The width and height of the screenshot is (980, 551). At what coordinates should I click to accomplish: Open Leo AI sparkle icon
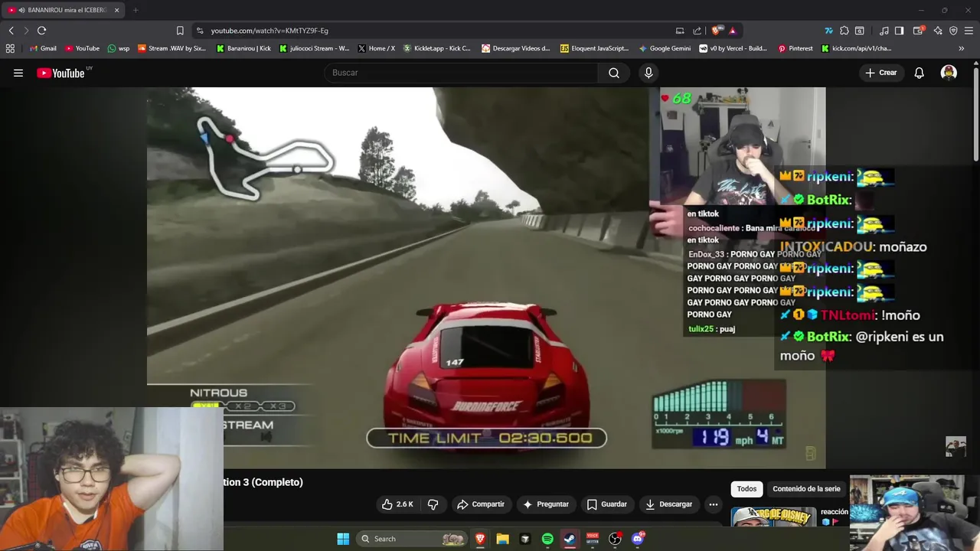point(938,31)
